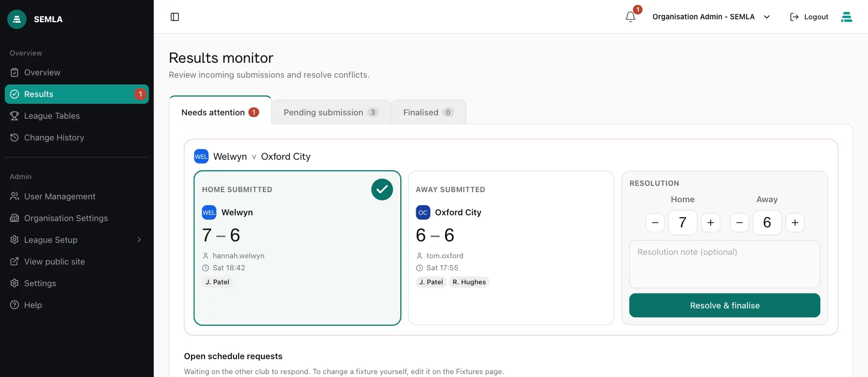Click the hannah.welwyn submitter name

pos(238,256)
